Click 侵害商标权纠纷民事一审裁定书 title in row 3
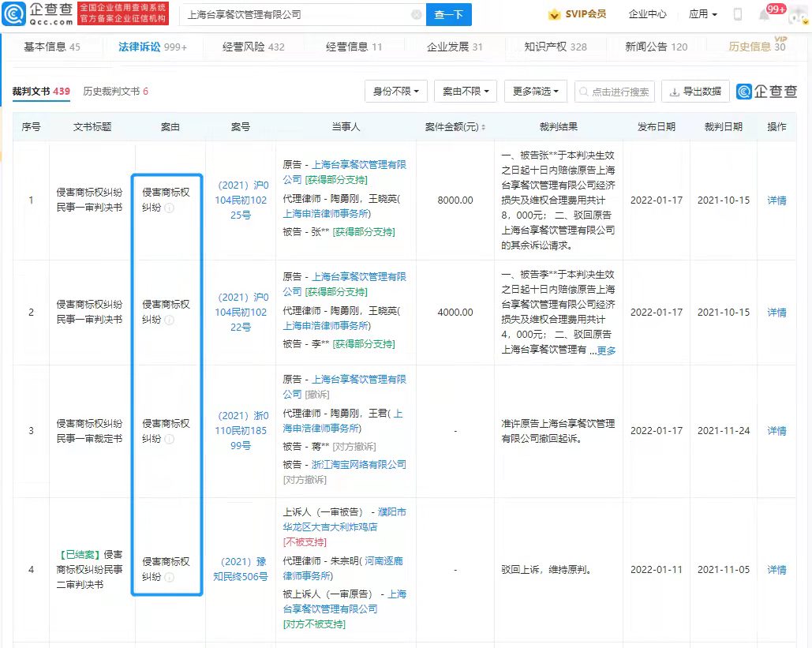This screenshot has width=812, height=648. (x=90, y=431)
